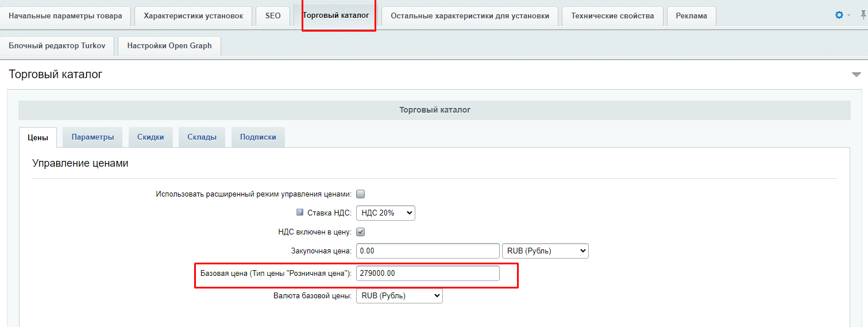
Task: Open the Закупочная цена currency dropdown
Action: tap(545, 251)
